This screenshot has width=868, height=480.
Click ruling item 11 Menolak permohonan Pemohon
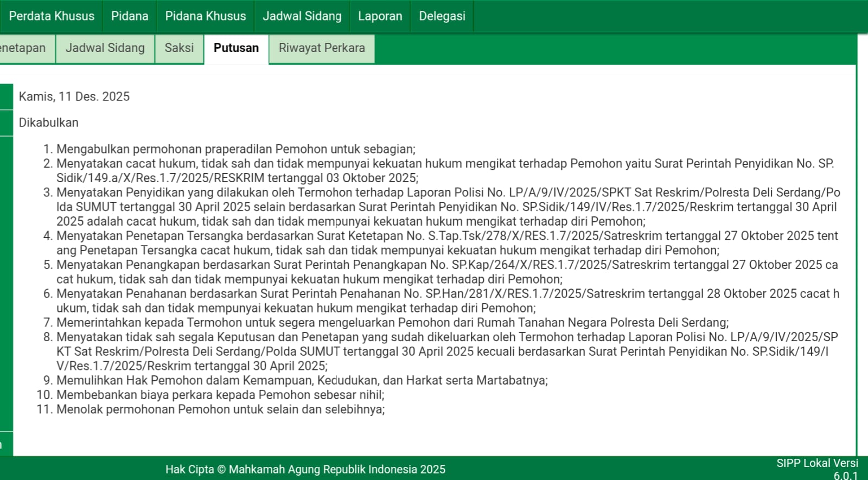tap(220, 409)
